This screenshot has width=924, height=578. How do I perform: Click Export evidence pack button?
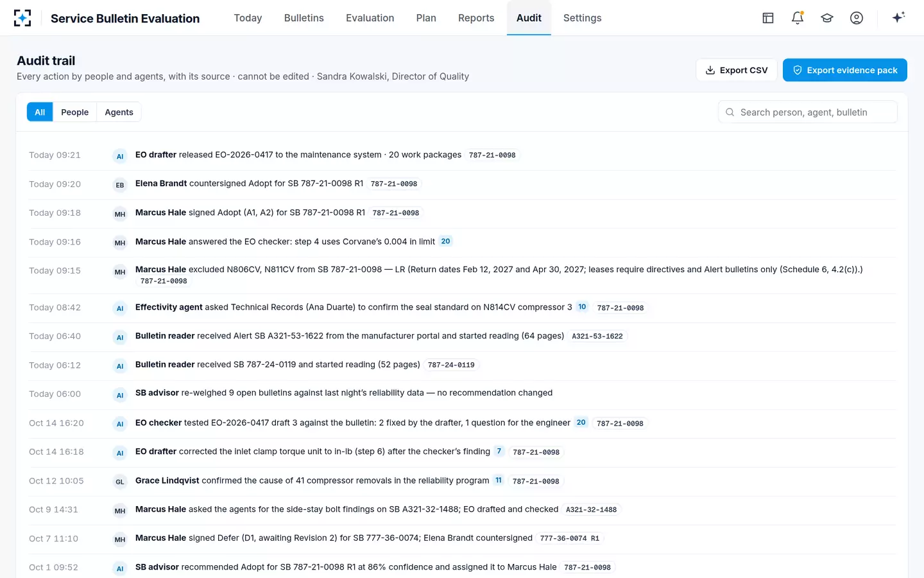click(x=845, y=70)
